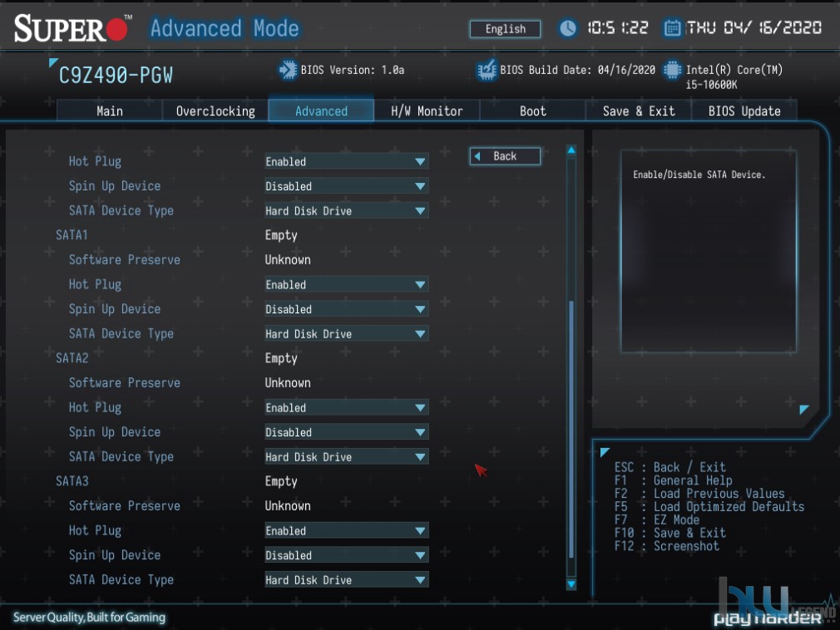Click the Software Preserve label under SATA2
Screen dimensions: 840x630
(x=124, y=383)
